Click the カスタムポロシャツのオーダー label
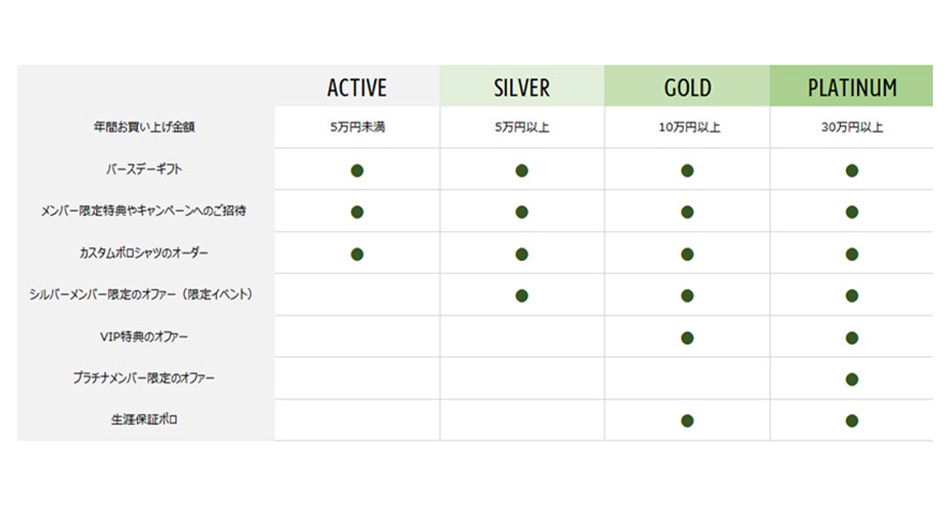 [144, 252]
